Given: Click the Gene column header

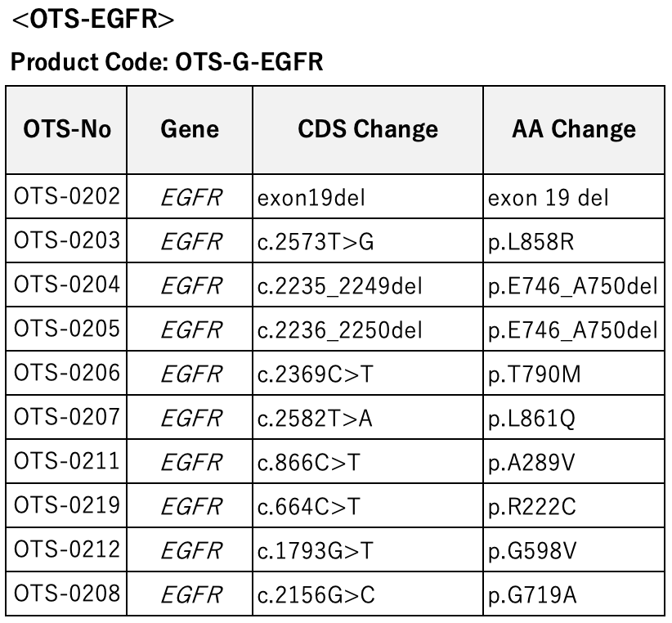Looking at the screenshot, I should 190,129.
